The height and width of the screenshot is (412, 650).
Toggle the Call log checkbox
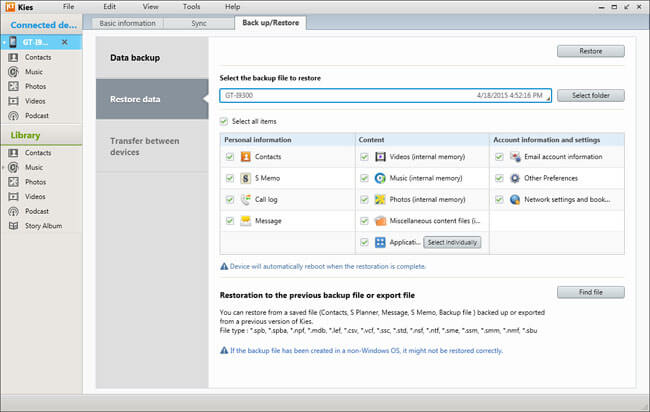coord(230,199)
